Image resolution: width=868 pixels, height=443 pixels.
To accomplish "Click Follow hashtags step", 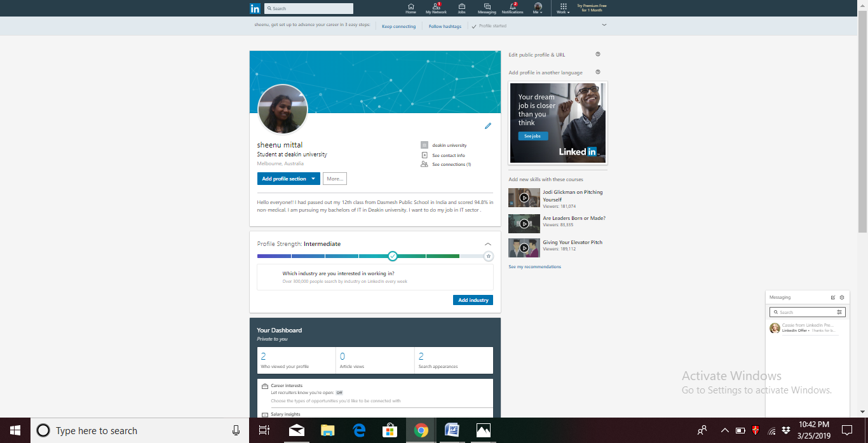I will pos(445,26).
